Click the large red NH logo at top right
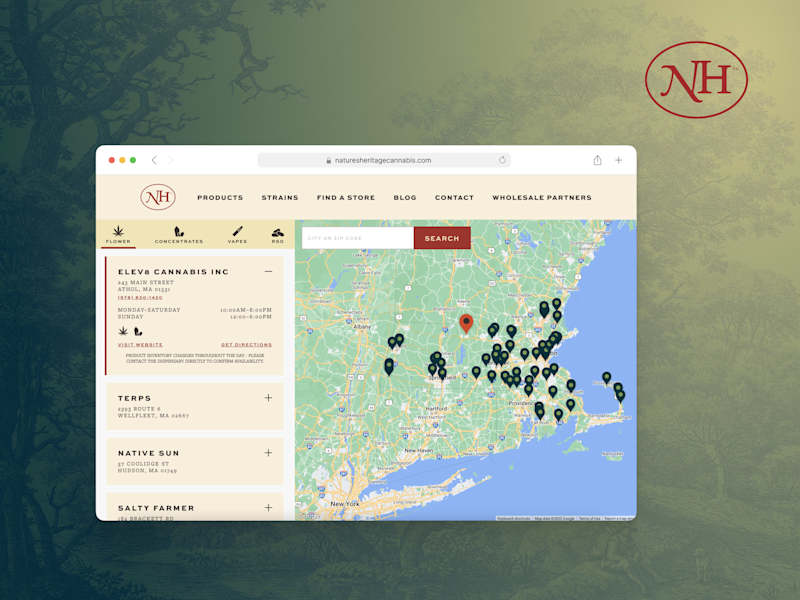 696,80
